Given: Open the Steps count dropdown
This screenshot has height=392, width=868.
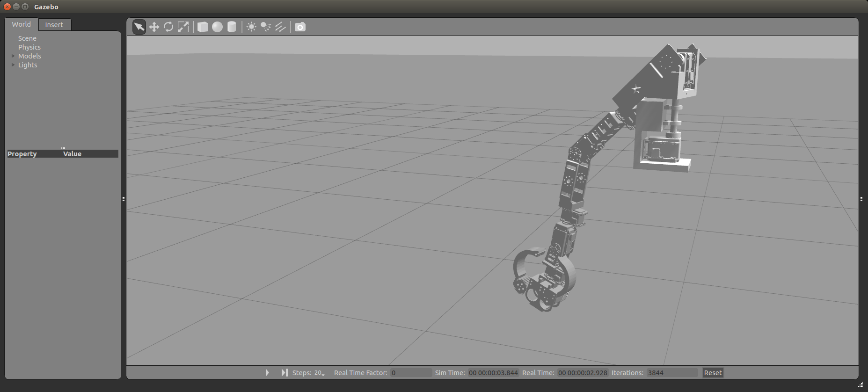Looking at the screenshot, I should tap(320, 373).
